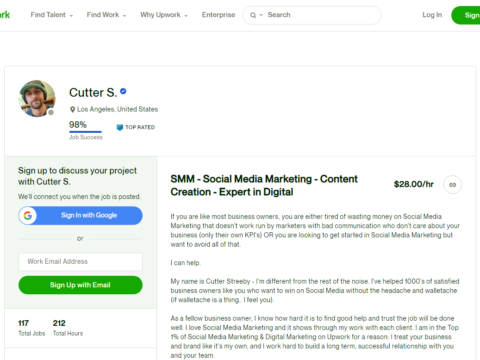This screenshot has height=360, width=480.
Task: Click the 98% Job Success progress bar
Action: pos(85,132)
